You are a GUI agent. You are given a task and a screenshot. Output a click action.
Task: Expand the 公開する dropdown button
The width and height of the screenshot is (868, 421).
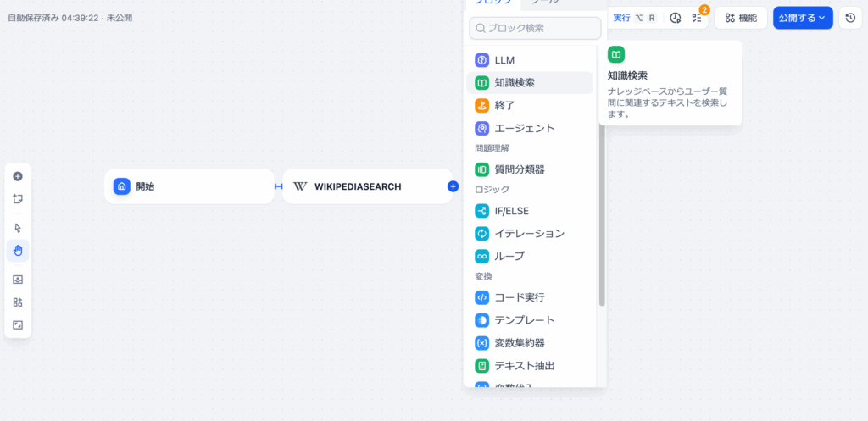coord(802,18)
